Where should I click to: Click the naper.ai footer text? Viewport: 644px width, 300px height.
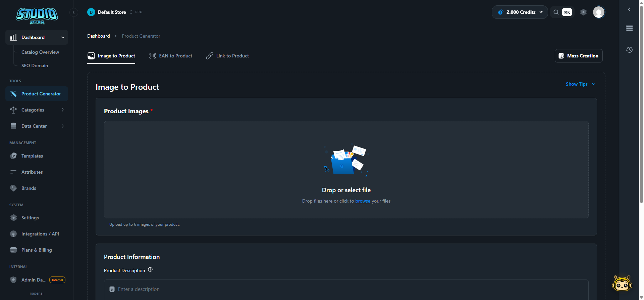(37, 293)
